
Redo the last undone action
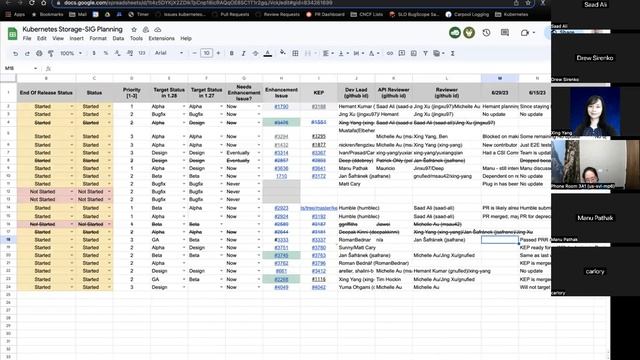point(27,53)
